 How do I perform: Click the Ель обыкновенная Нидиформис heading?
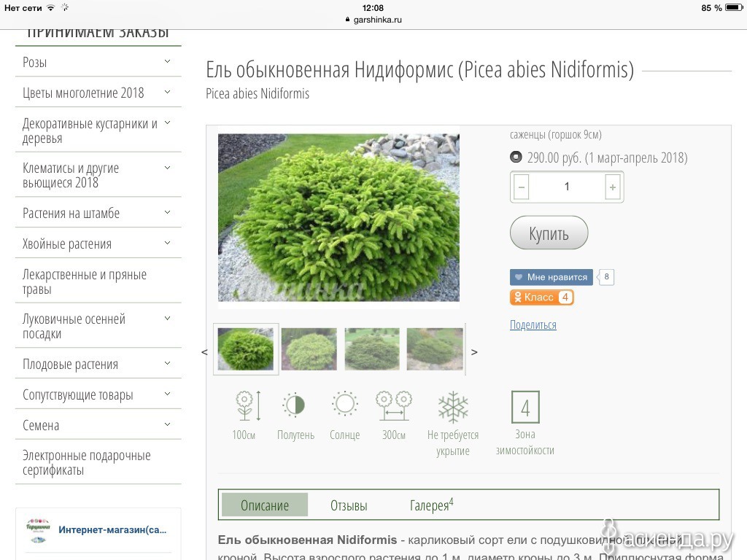419,69
